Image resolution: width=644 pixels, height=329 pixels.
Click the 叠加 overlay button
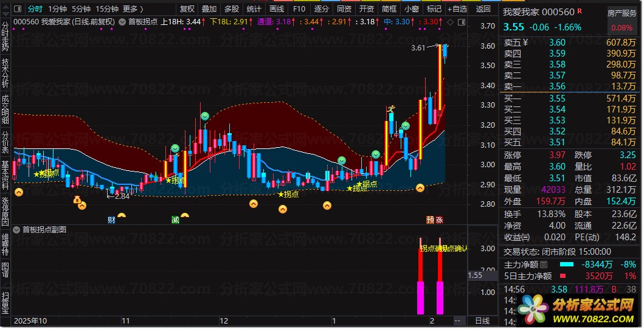coord(209,9)
